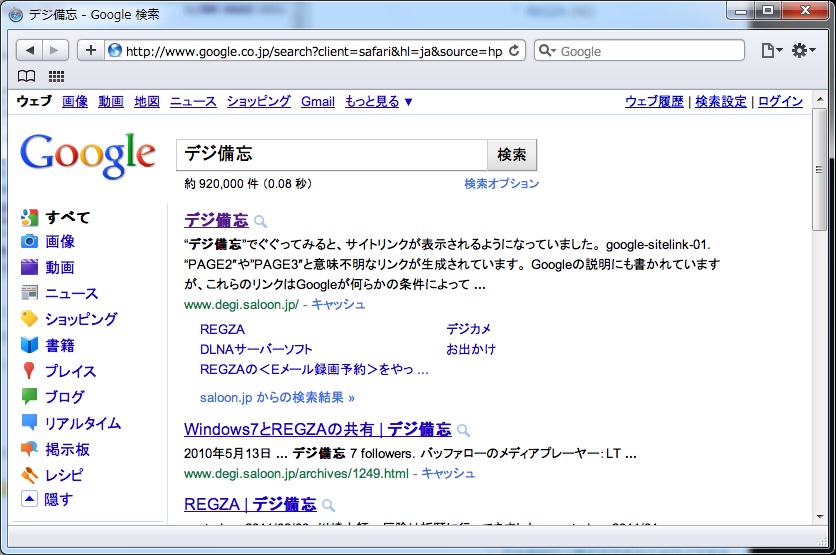Open ショッピング in the top navigation

coord(259,101)
